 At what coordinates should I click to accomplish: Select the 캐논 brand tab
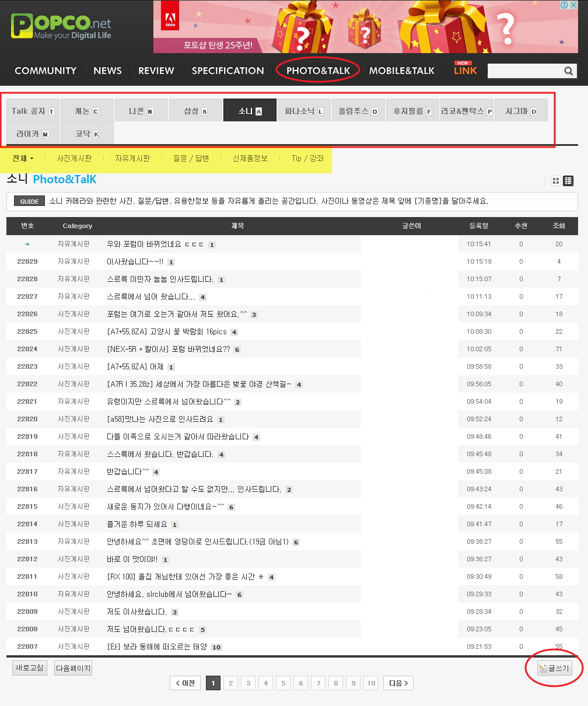coord(86,111)
